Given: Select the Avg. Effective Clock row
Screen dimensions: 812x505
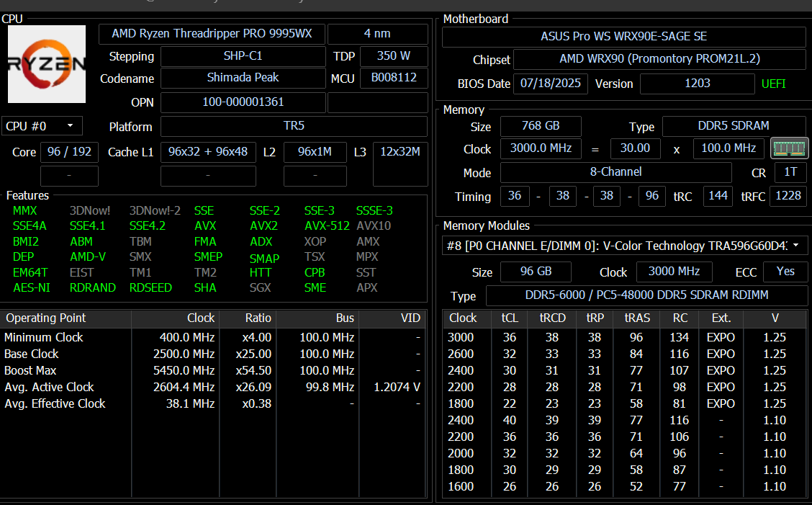Looking at the screenshot, I should (x=212, y=404).
